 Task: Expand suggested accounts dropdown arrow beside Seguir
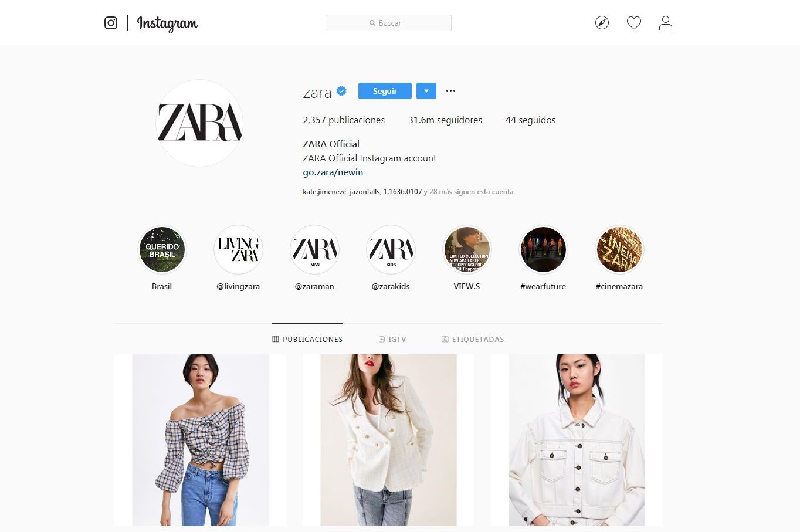(x=426, y=91)
